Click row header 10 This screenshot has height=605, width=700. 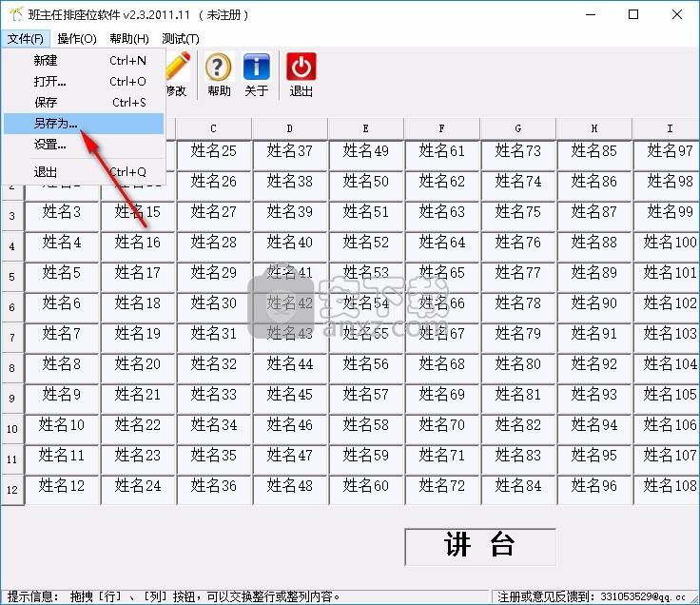[12, 429]
